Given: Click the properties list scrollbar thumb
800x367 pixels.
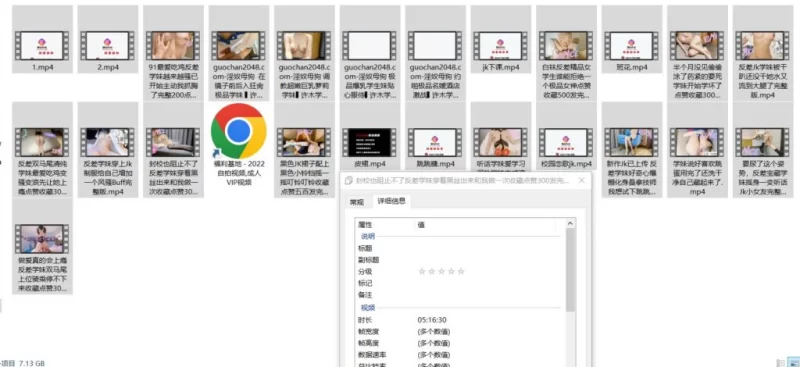Looking at the screenshot, I should click(x=570, y=270).
